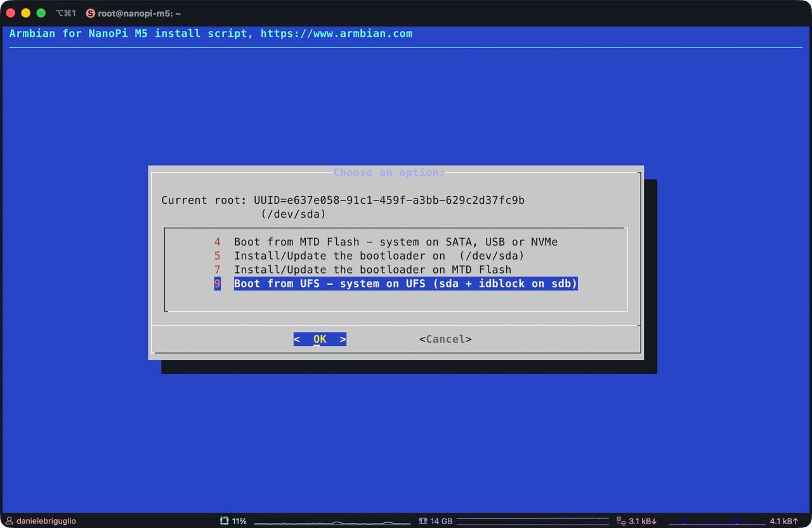Click the danielebriguglio username in status bar
This screenshot has height=528, width=812.
pyautogui.click(x=46, y=521)
